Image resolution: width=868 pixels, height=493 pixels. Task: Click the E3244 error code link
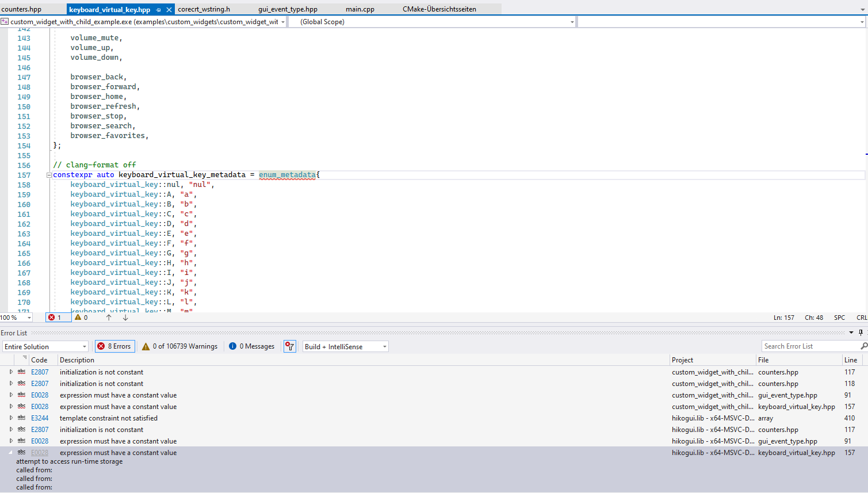click(x=39, y=418)
